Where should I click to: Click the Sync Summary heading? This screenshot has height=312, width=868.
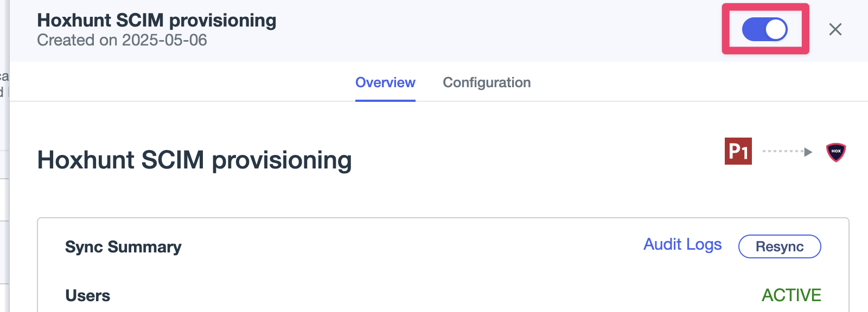(123, 247)
